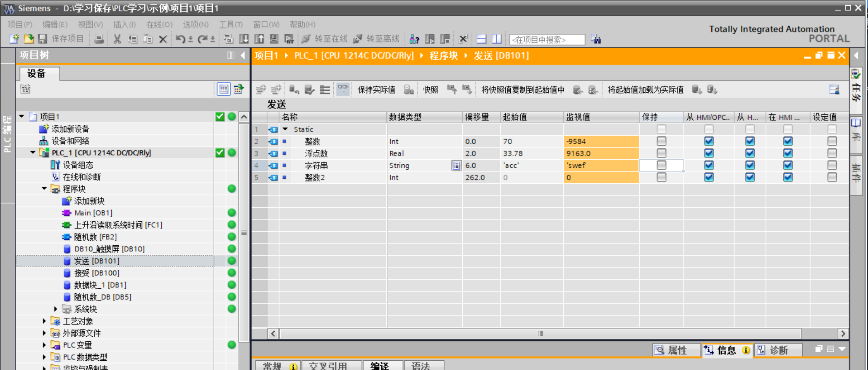Expand the PLC 变量 folder
The width and height of the screenshot is (868, 370).
click(44, 345)
